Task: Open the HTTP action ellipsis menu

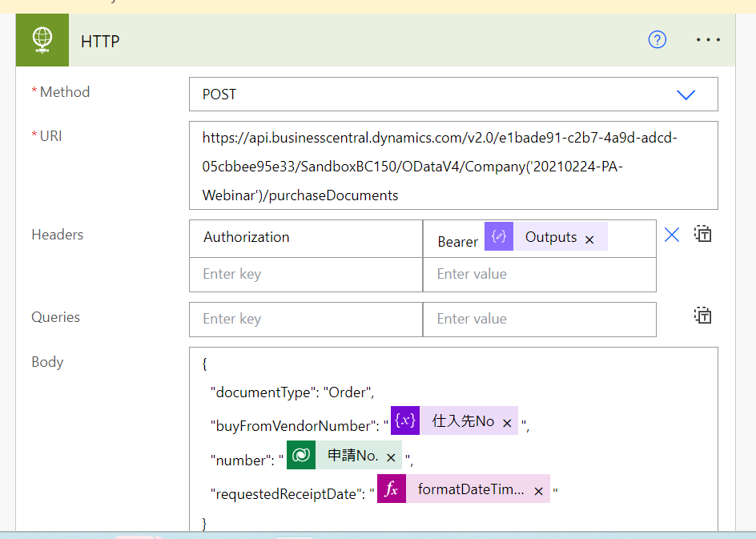Action: coord(708,40)
